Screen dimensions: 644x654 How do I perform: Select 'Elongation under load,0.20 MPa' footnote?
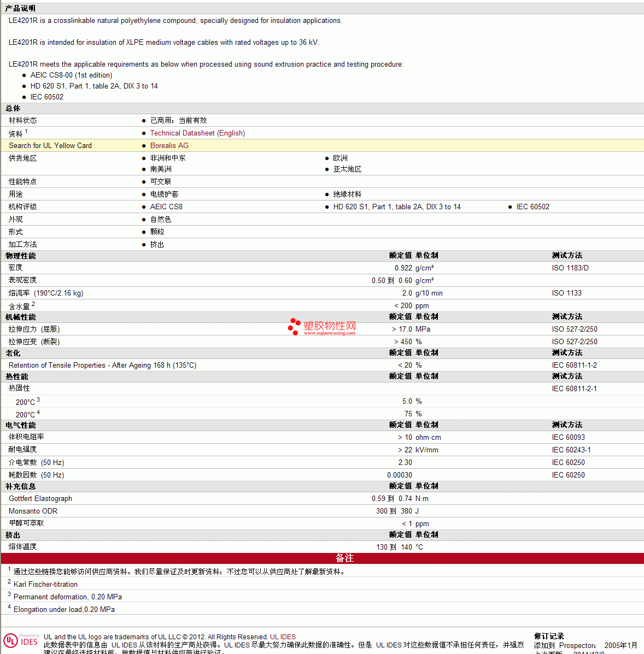(x=64, y=609)
